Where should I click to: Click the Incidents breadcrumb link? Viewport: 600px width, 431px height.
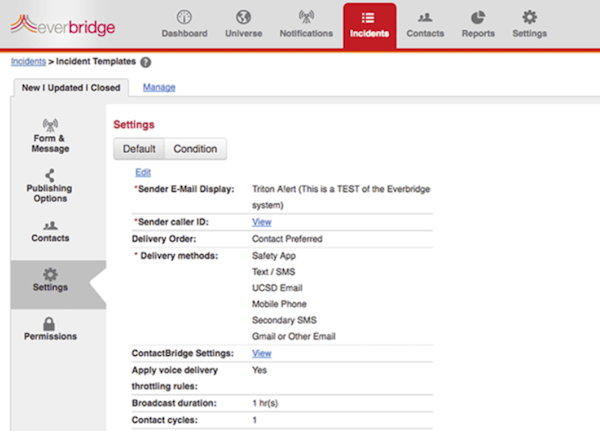[28, 62]
